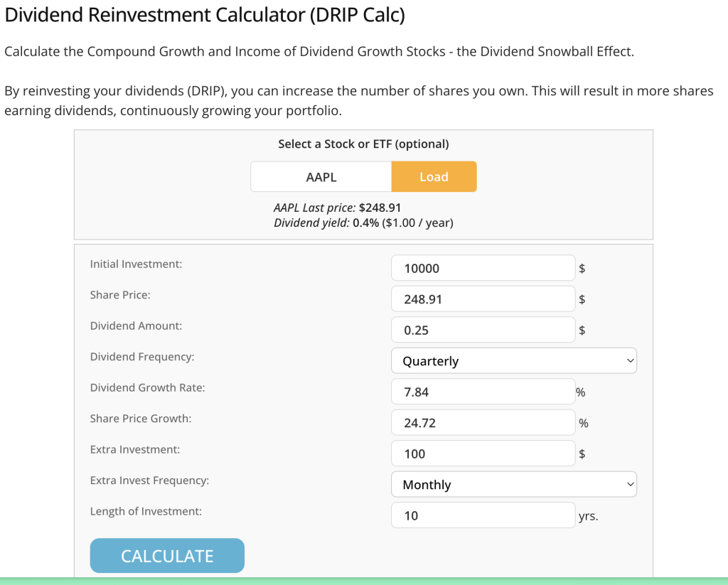Click the 0.25 dividend amount value
Screen dimensions: 728x585
pyautogui.click(x=482, y=329)
